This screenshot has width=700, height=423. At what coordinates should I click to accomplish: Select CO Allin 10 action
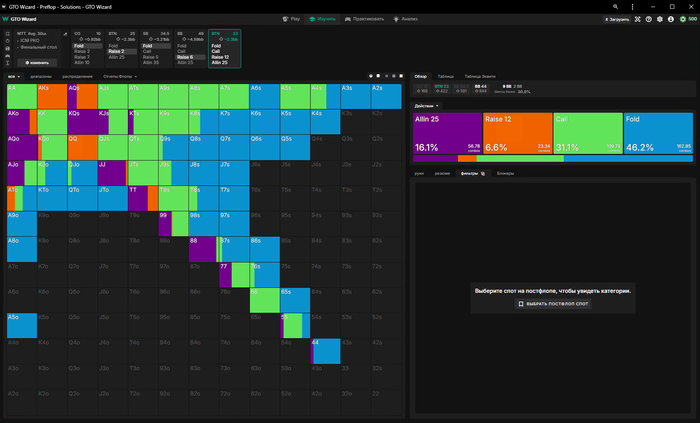(x=88, y=62)
